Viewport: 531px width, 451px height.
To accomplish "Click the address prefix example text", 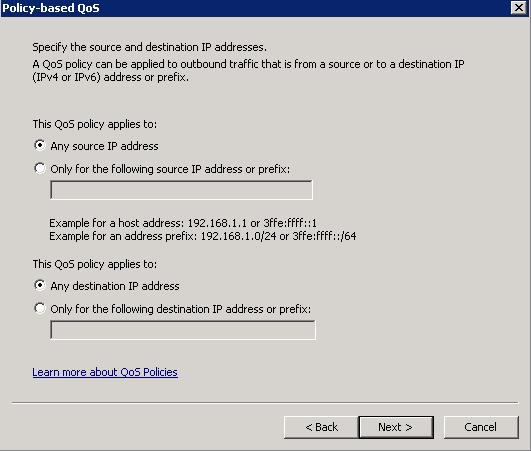I will (203, 236).
